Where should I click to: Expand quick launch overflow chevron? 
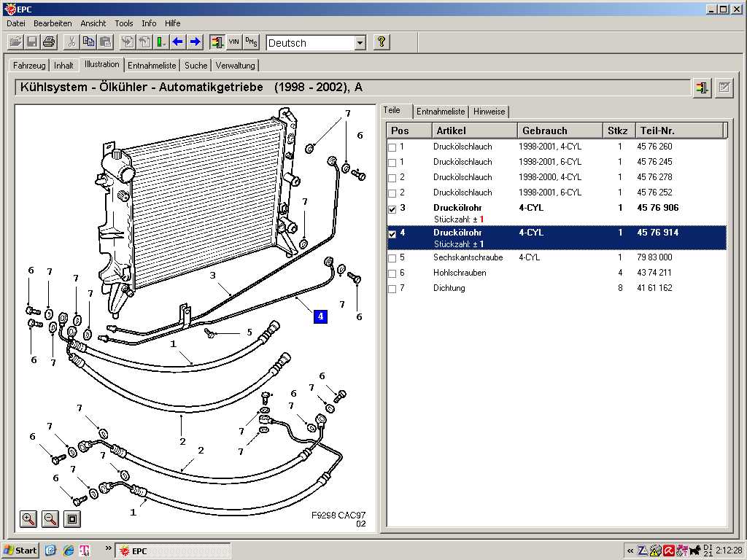(108, 548)
